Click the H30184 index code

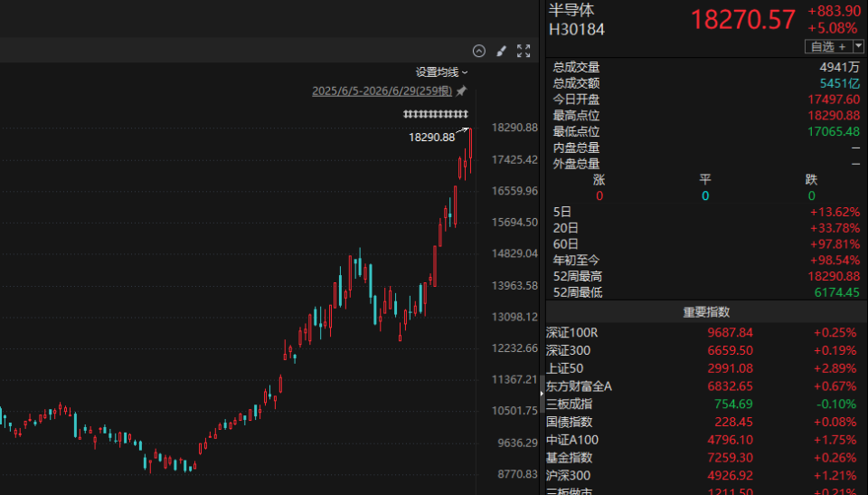(x=577, y=29)
